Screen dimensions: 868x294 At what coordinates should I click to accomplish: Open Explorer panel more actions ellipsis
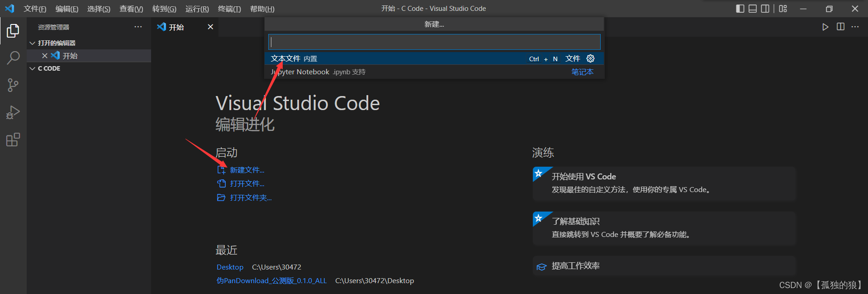click(138, 27)
